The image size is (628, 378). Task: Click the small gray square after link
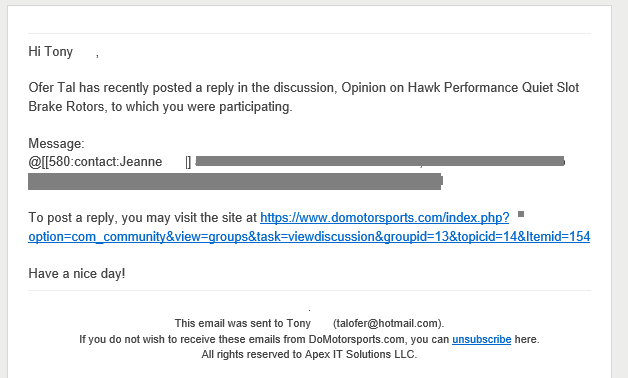coord(521,214)
